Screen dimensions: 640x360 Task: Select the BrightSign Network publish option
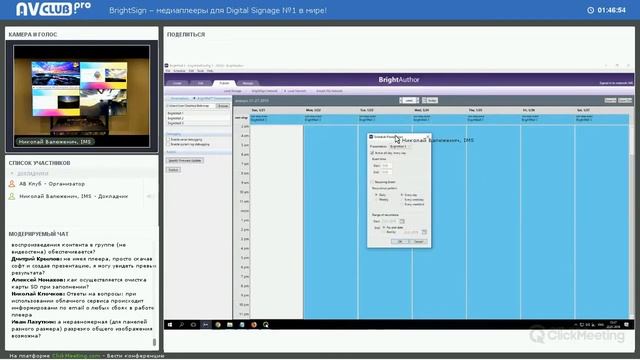pos(264,91)
